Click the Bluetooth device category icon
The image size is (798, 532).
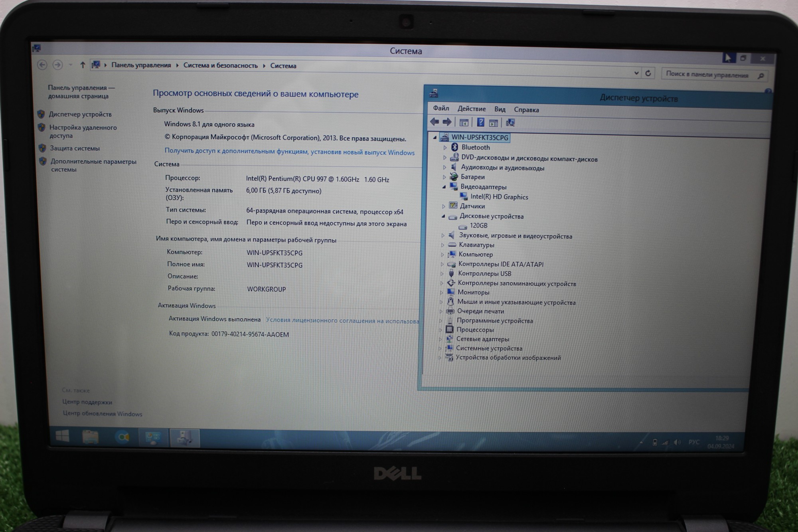pyautogui.click(x=454, y=147)
